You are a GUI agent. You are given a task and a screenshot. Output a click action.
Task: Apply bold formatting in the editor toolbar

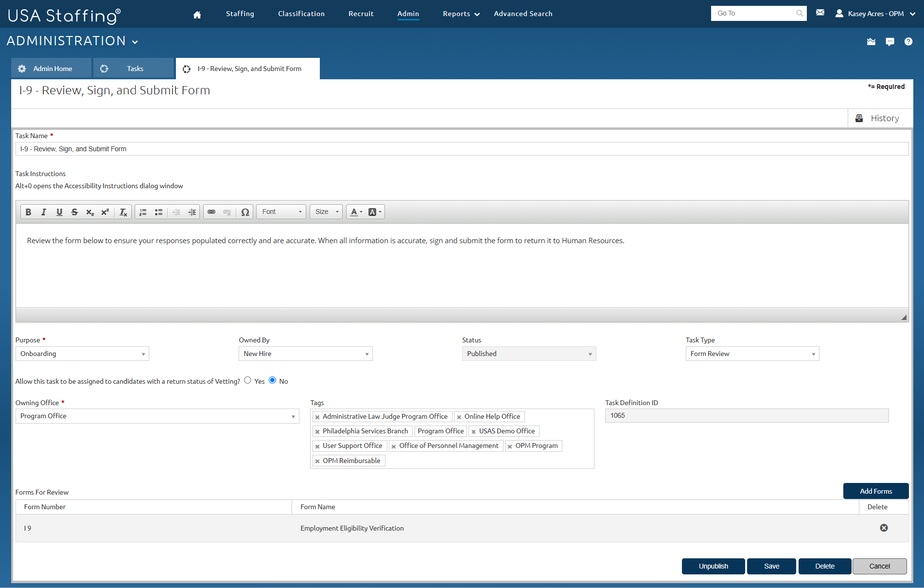tap(28, 212)
